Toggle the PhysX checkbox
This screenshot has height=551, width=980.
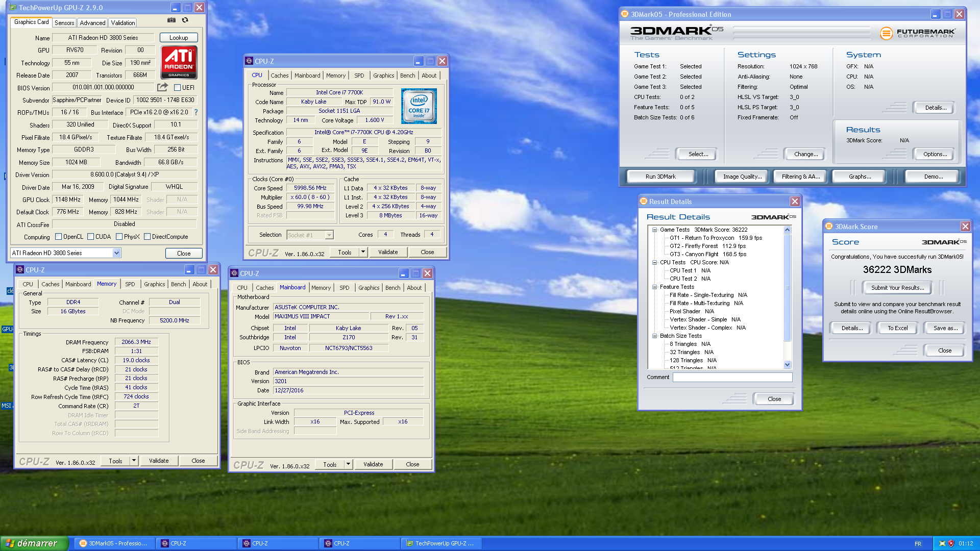[x=119, y=237]
